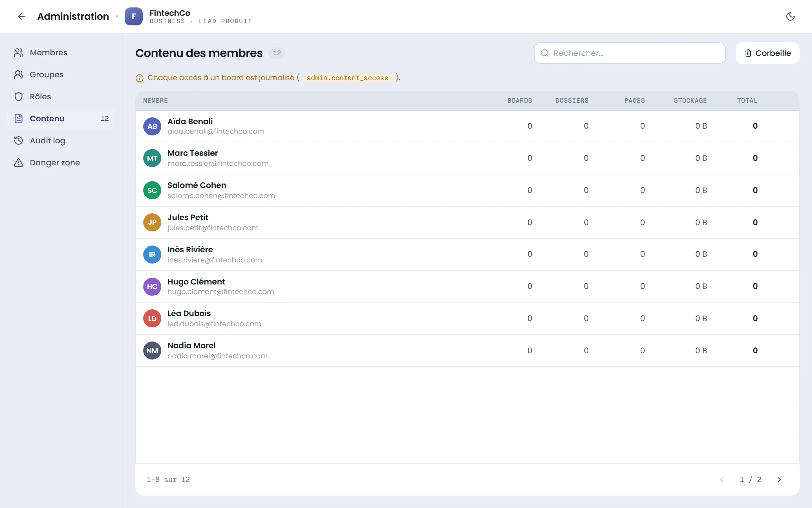Click nadia.morel@fintechco.com email
The image size is (812, 508).
[217, 356]
